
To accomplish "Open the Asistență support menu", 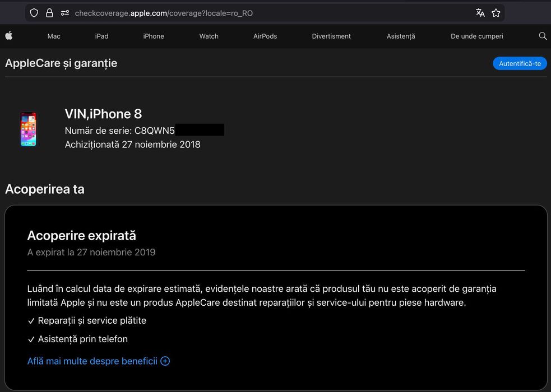I will pyautogui.click(x=401, y=36).
